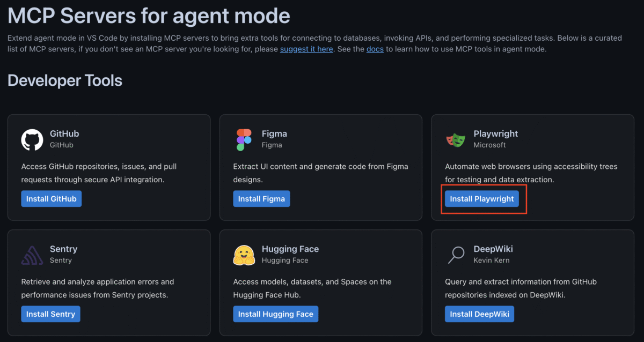Click the Figma colorful logo icon
The width and height of the screenshot is (644, 342).
pyautogui.click(x=244, y=139)
